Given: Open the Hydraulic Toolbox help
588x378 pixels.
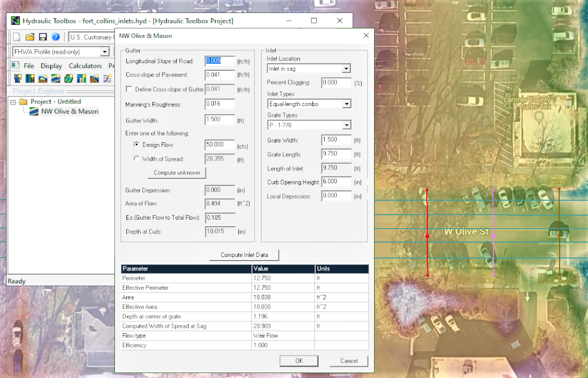Looking at the screenshot, I should click(x=56, y=36).
